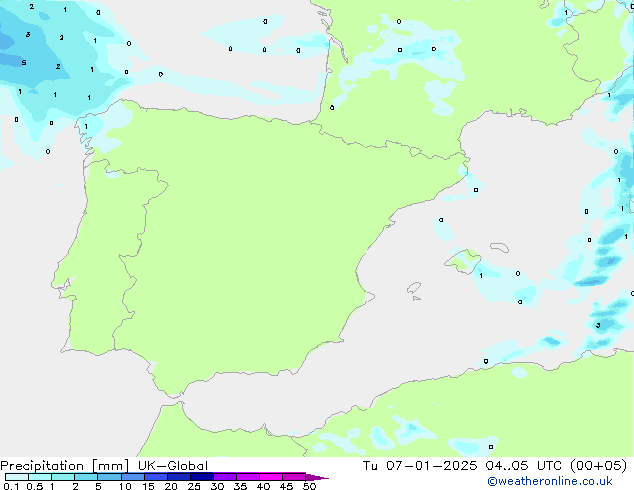The height and width of the screenshot is (490, 634).
Task: Click the arrow tip past the 50 mm legend swatch
Action: (317, 477)
